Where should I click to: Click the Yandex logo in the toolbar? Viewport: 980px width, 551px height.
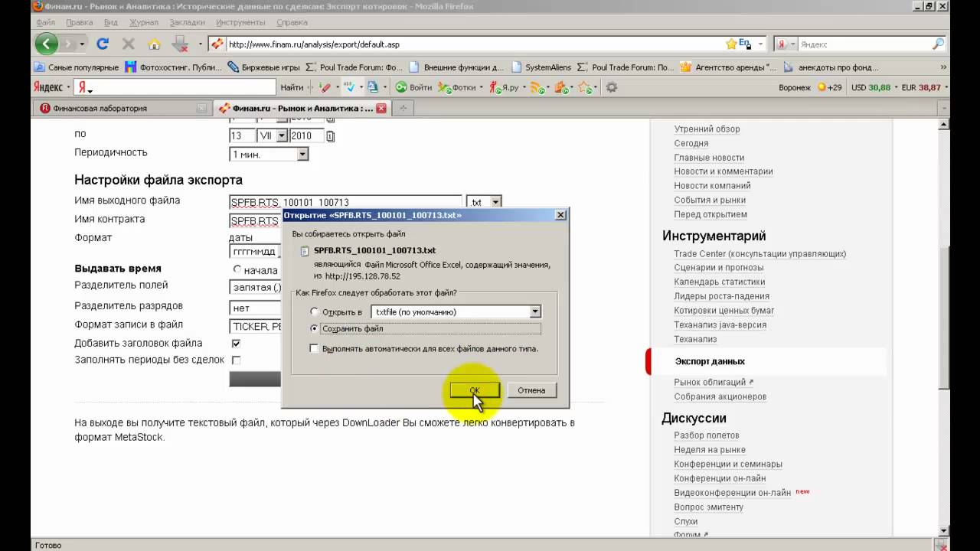(47, 87)
